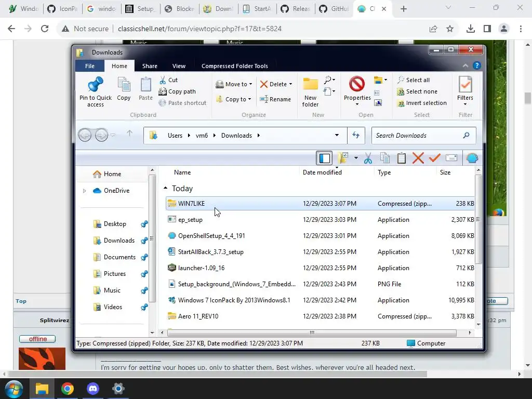This screenshot has height=399, width=532.
Task: Click the orange checkmark Properties toolbar icon
Action: coord(435,158)
